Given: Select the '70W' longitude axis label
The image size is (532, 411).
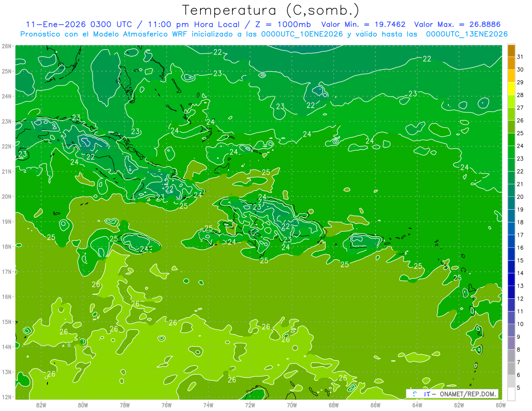Looking at the screenshot, I should click(292, 405).
